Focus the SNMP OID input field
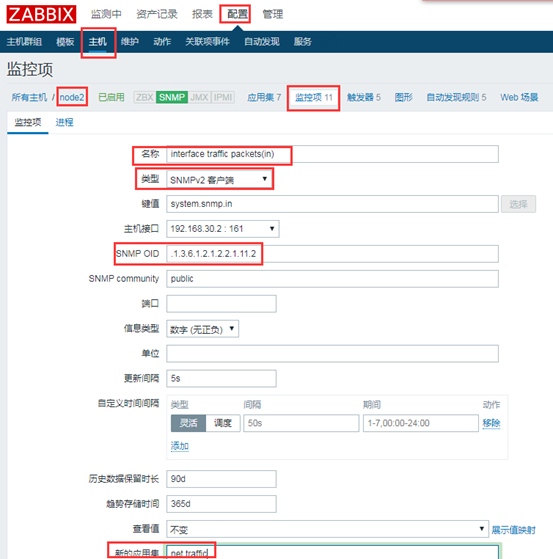Viewport: 553px width, 559px height. click(x=332, y=254)
